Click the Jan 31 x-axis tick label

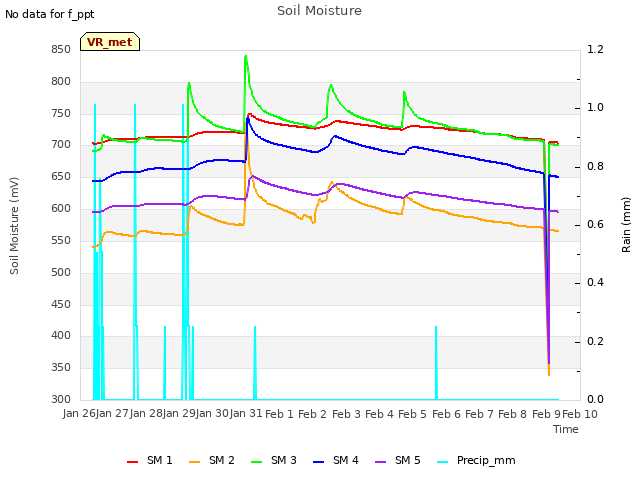pos(246,414)
